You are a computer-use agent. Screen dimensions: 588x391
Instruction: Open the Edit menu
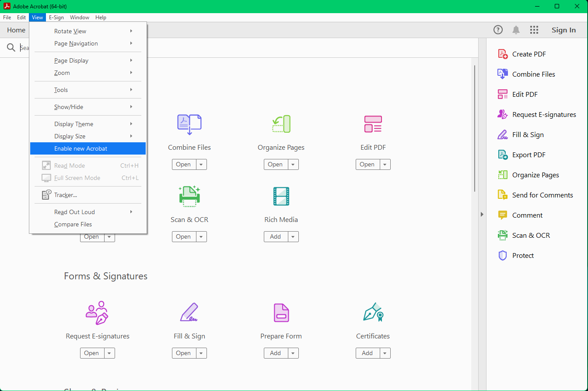(x=21, y=18)
